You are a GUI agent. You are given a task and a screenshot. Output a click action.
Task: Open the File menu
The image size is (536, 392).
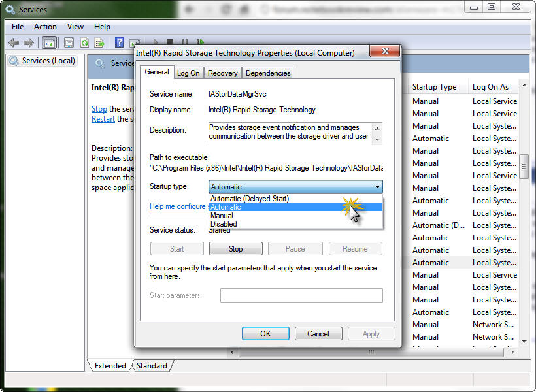18,27
